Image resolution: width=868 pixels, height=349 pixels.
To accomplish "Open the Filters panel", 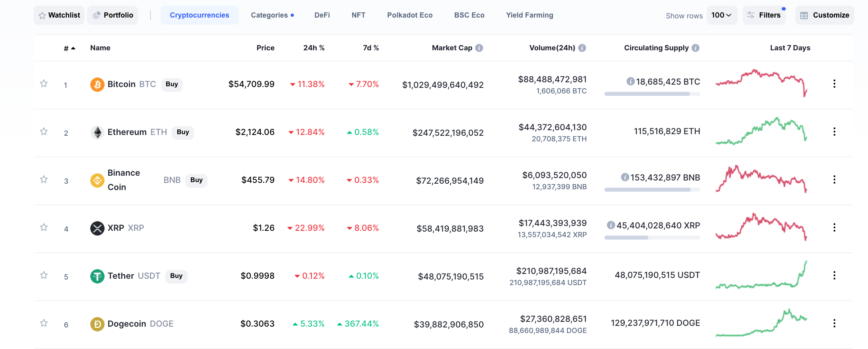I will pyautogui.click(x=764, y=15).
